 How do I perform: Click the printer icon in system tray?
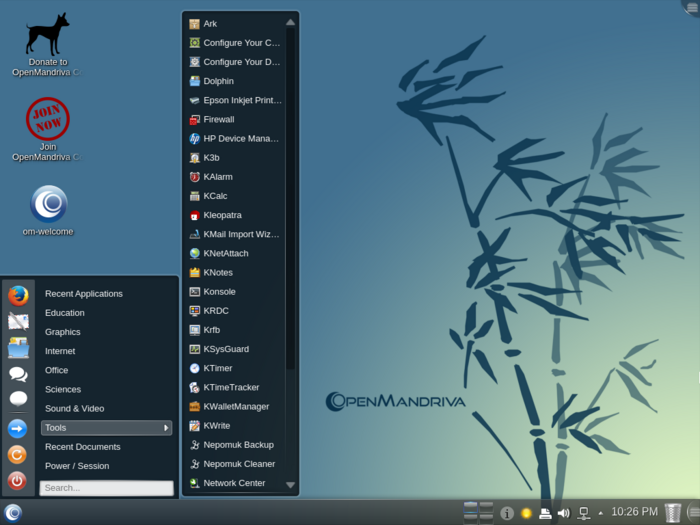(x=545, y=513)
